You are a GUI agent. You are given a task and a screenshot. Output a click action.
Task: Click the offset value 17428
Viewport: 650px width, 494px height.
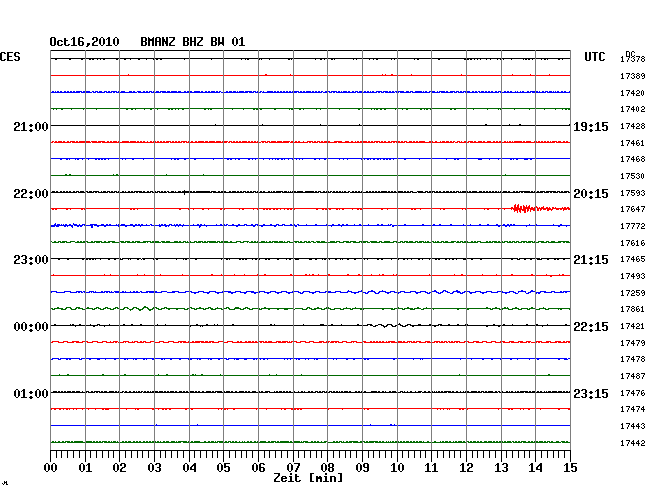coord(633,126)
